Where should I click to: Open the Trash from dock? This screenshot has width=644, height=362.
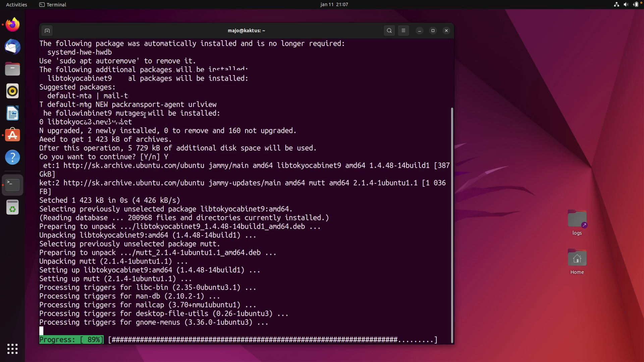(12, 207)
